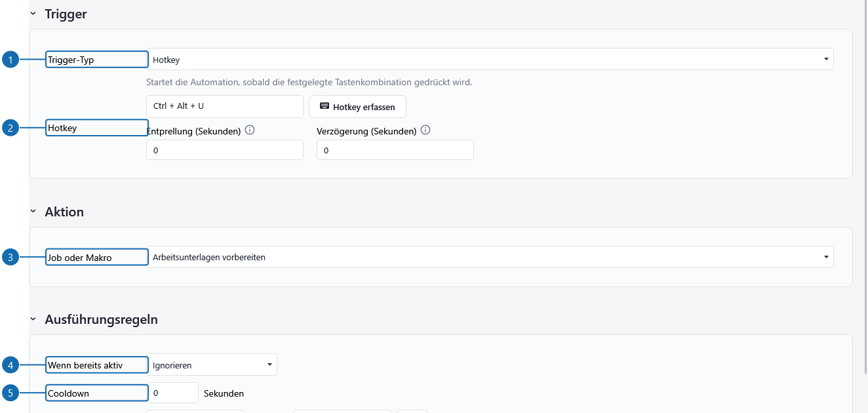Viewport: 868px width, 413px height.
Task: Collapse the Aktion section chevron
Action: (33, 212)
